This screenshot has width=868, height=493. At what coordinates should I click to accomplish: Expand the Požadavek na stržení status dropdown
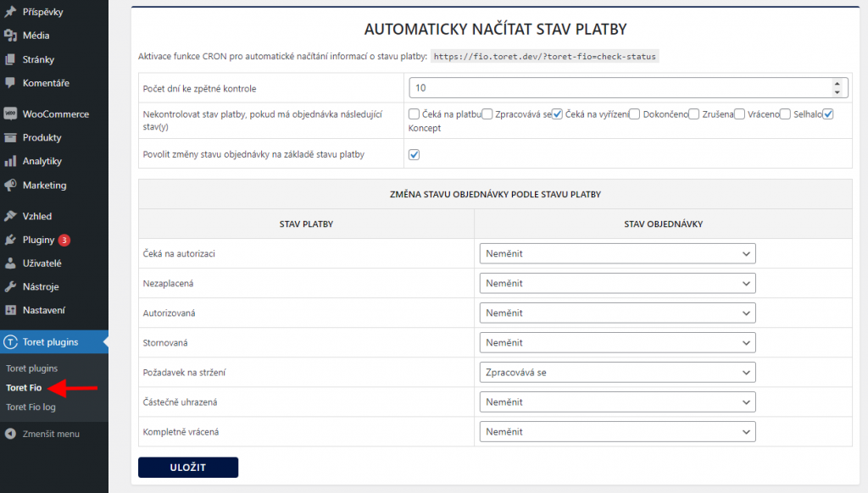tap(617, 373)
